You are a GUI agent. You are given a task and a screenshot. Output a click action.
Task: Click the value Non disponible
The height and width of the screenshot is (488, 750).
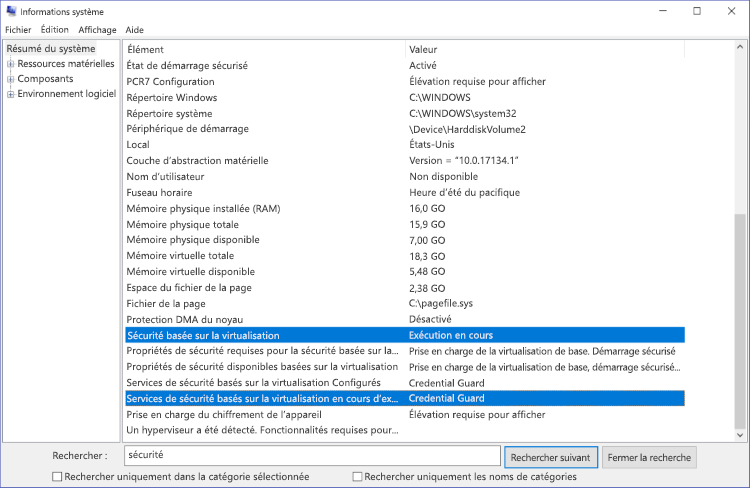pyautogui.click(x=443, y=177)
